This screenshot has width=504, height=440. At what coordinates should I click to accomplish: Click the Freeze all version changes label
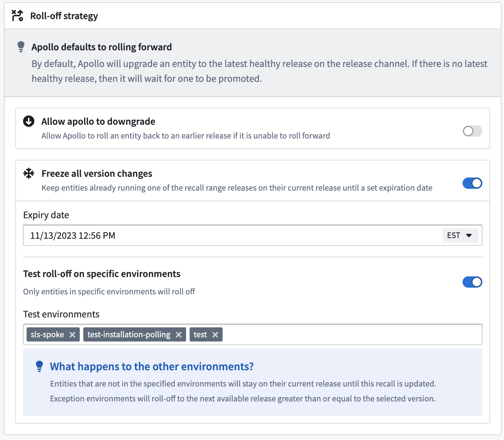pyautogui.click(x=97, y=174)
